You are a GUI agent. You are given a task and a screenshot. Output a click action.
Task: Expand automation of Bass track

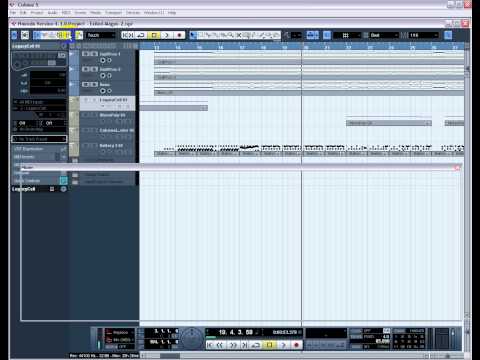click(71, 85)
